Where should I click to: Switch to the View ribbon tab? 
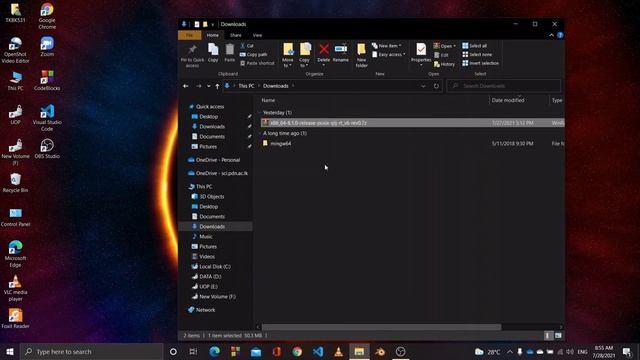257,36
